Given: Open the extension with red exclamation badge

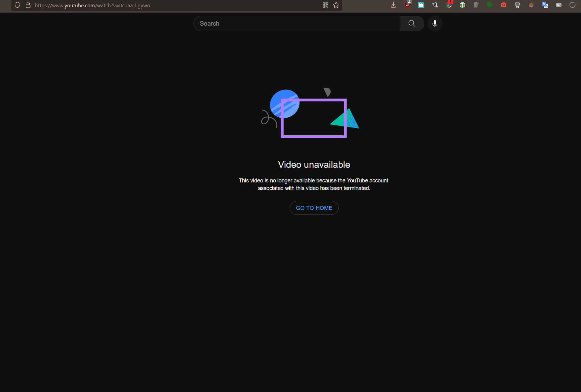Looking at the screenshot, I should point(449,4).
